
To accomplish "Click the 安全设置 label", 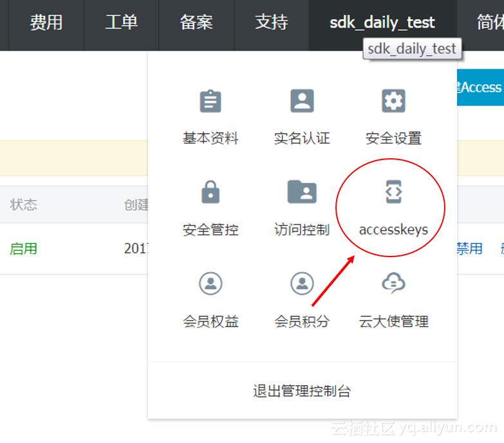I will 393,138.
